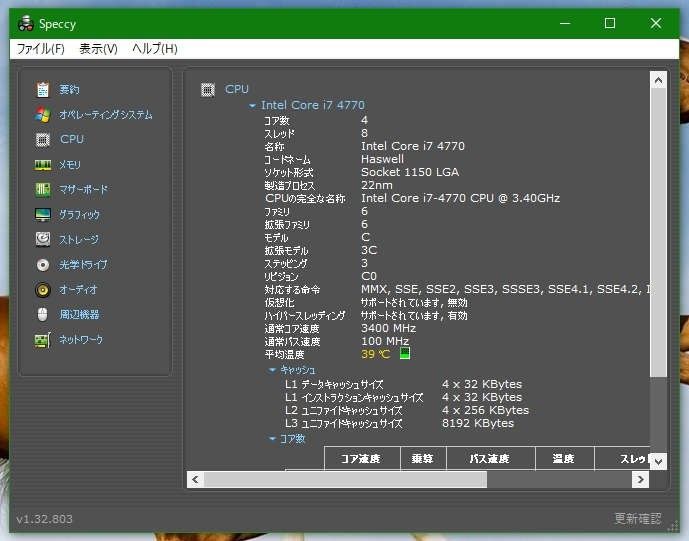
Task: Click the 更新確認 update check link
Action: click(x=637, y=519)
